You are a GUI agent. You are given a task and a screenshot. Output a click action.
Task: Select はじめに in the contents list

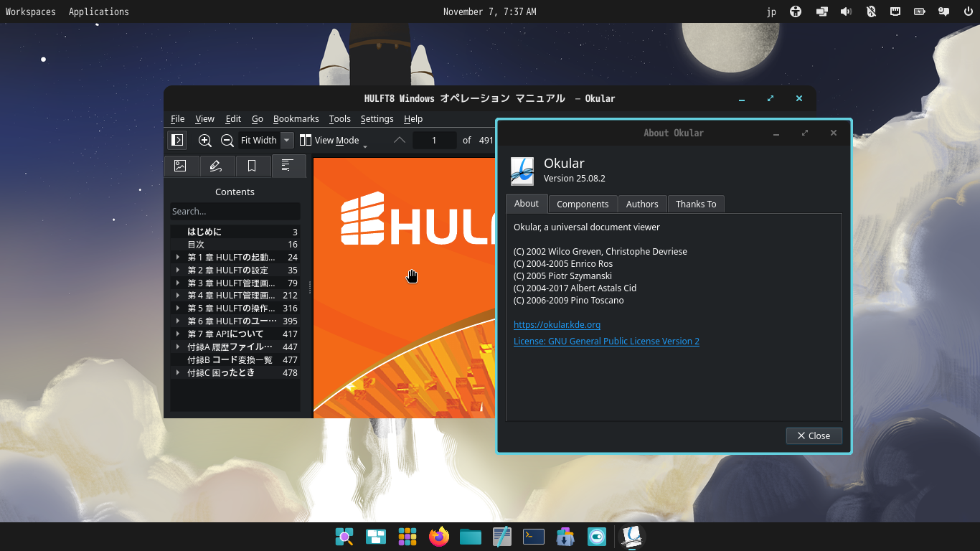(235, 232)
